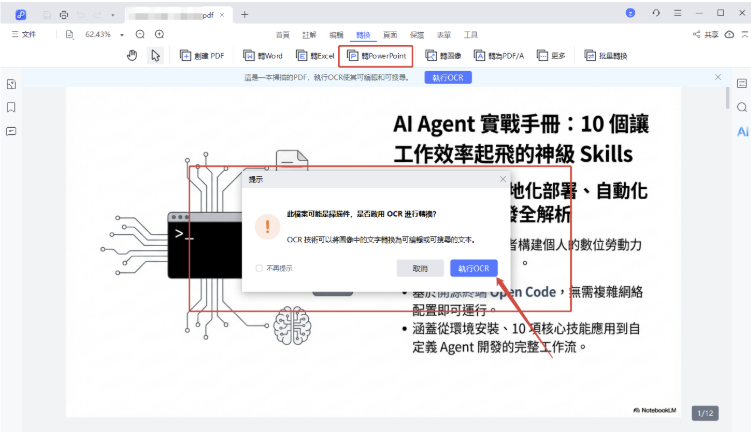Open Batch convert (批量轉換)
This screenshot has width=751, height=432.
[x=606, y=56]
